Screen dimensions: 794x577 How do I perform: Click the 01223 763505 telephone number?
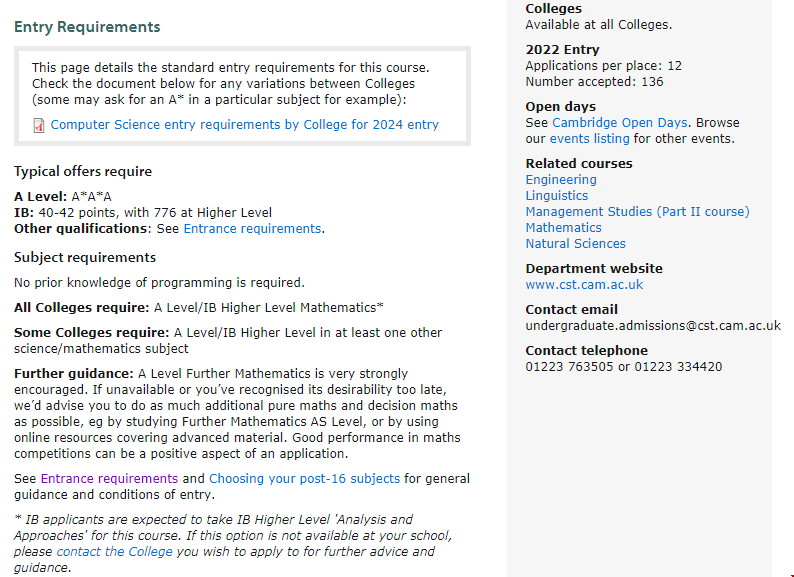click(x=569, y=367)
